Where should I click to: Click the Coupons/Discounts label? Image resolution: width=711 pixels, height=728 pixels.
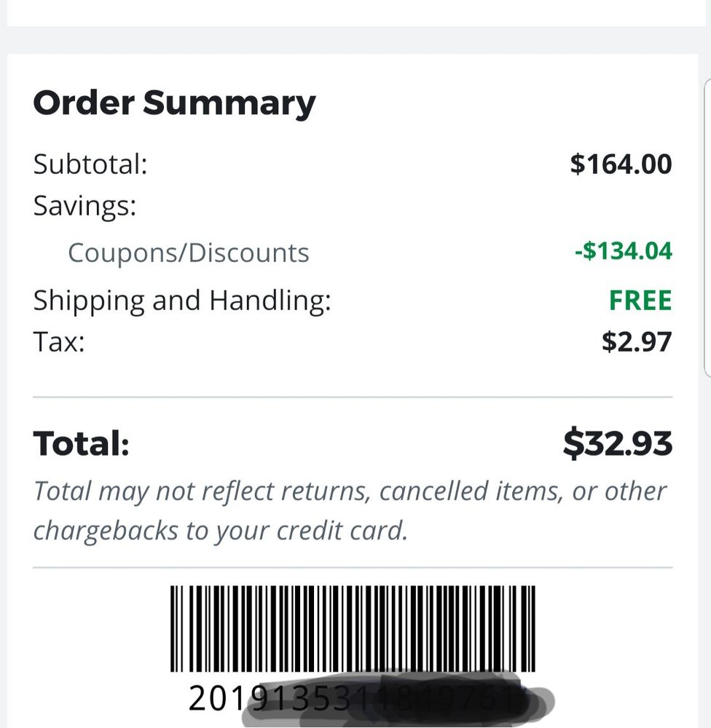click(188, 253)
